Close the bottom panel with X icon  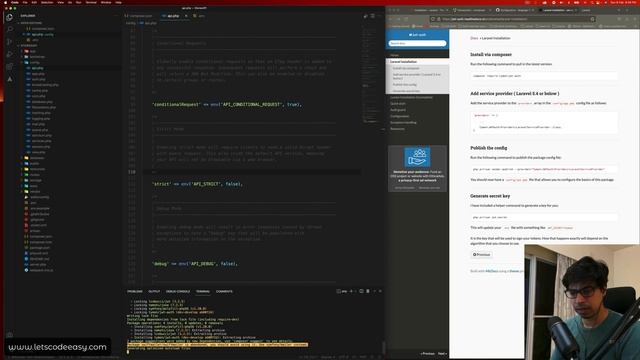[380, 291]
